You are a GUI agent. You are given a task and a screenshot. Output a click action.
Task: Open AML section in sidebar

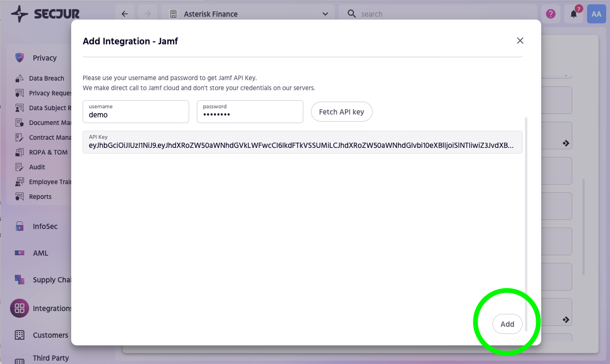[41, 253]
